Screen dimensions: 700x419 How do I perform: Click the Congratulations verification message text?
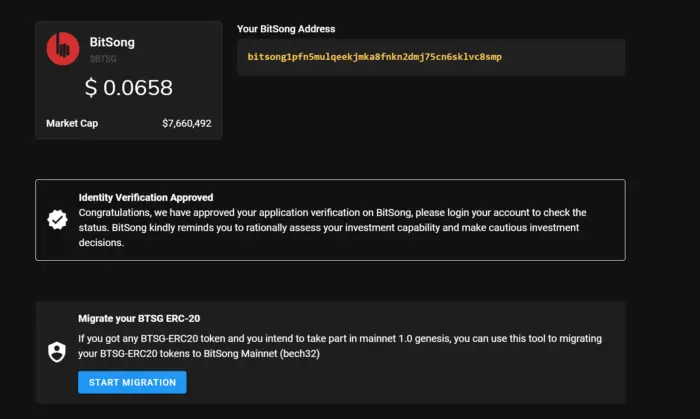click(x=333, y=228)
